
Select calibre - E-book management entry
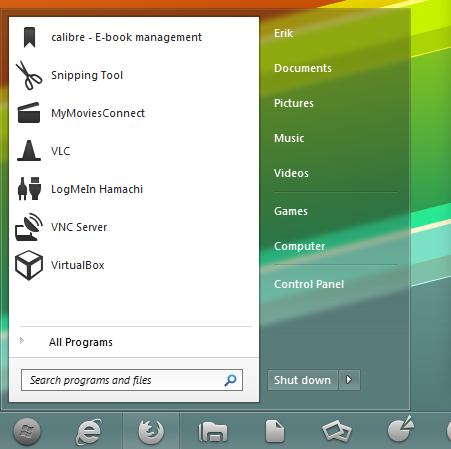point(127,37)
